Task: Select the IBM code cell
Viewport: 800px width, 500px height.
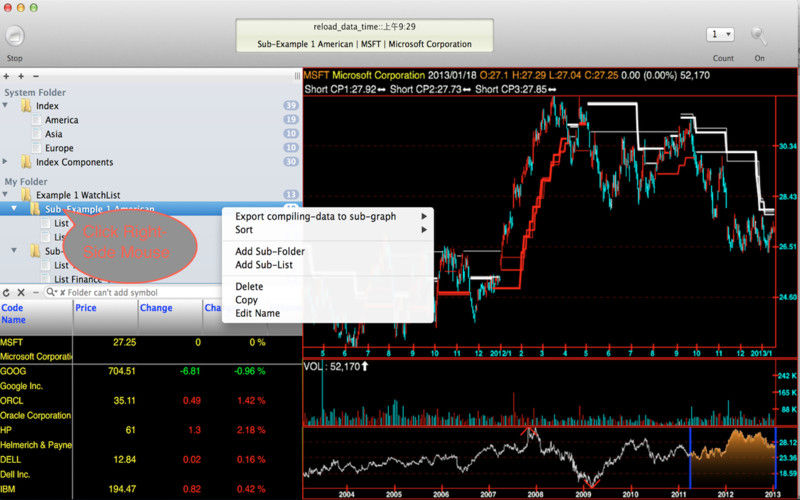Action: pos(8,489)
